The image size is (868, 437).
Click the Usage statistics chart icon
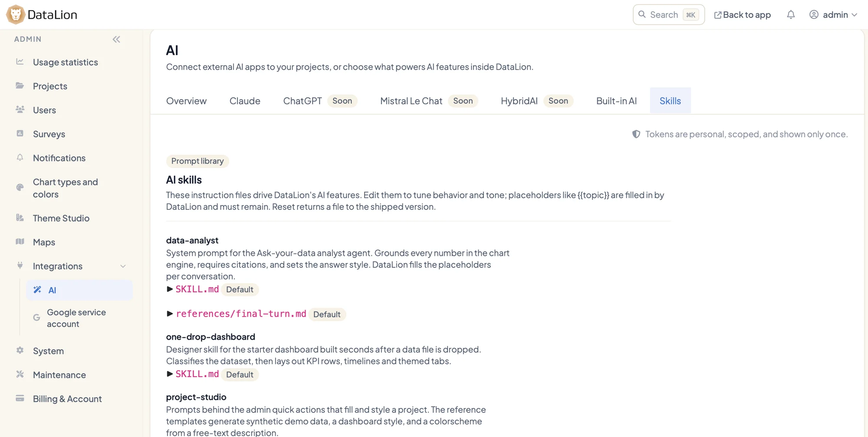pos(20,62)
